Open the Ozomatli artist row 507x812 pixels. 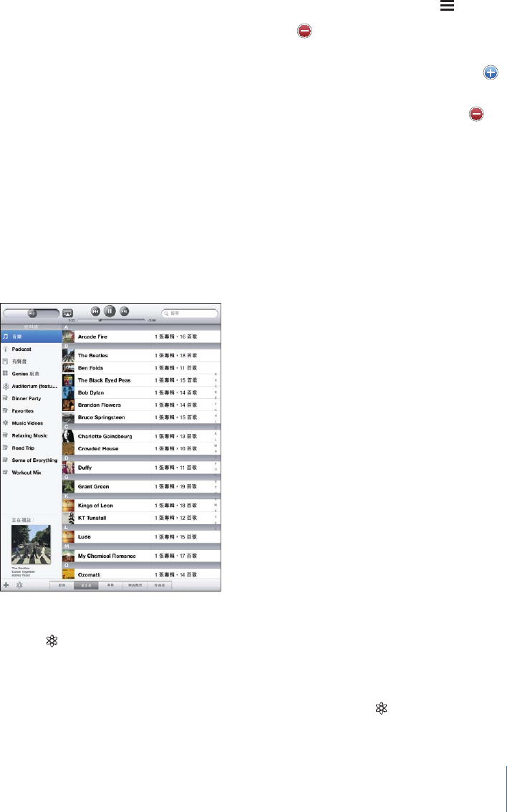[141, 575]
